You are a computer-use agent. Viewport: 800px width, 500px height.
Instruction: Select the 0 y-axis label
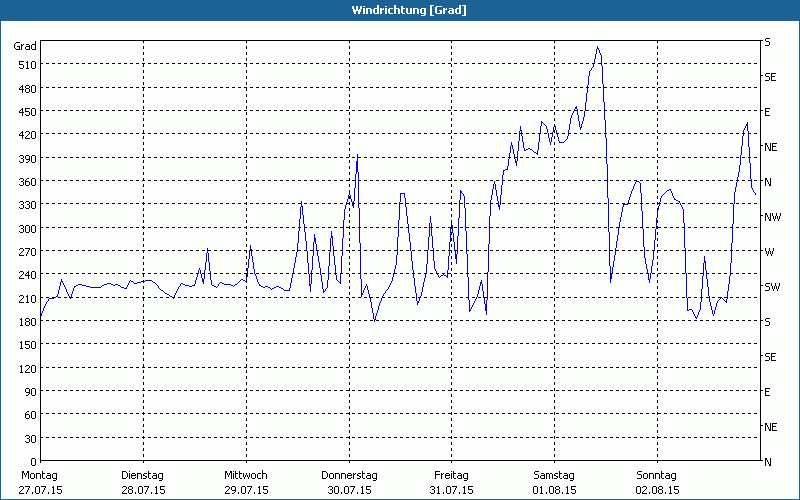click(33, 462)
